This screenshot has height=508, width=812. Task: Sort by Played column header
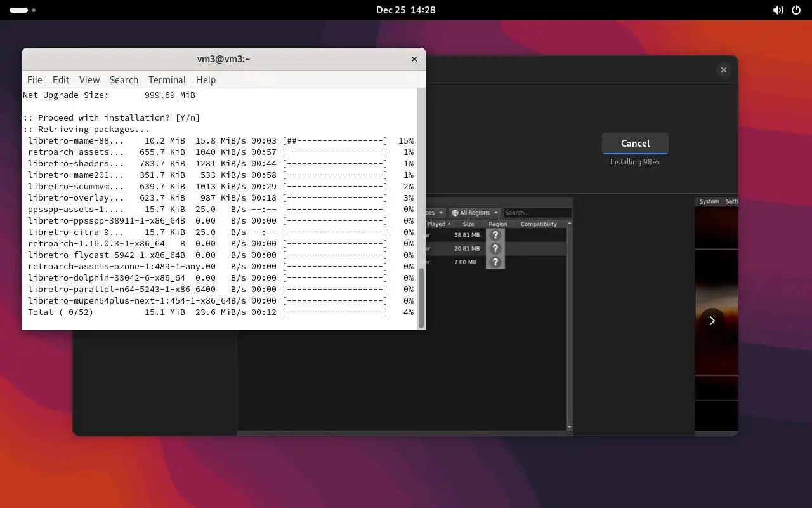(x=438, y=224)
